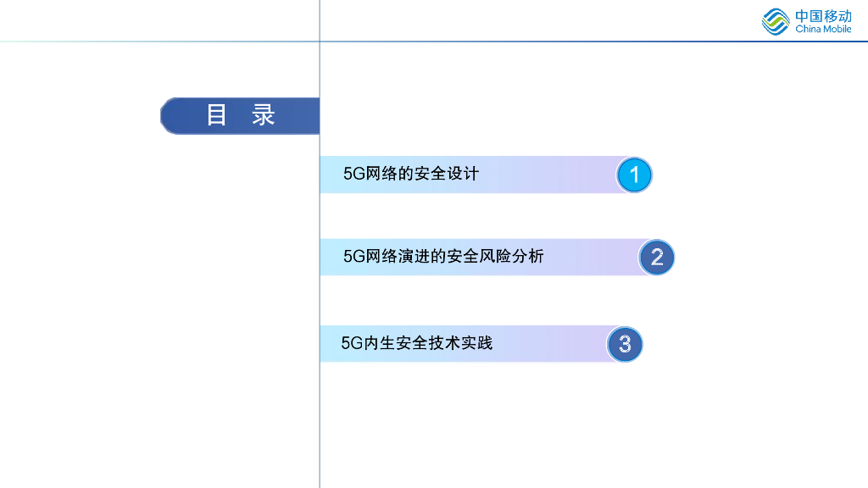This screenshot has width=868, height=488.
Task: Click the word "Mobile" under the logo
Action: click(x=837, y=30)
